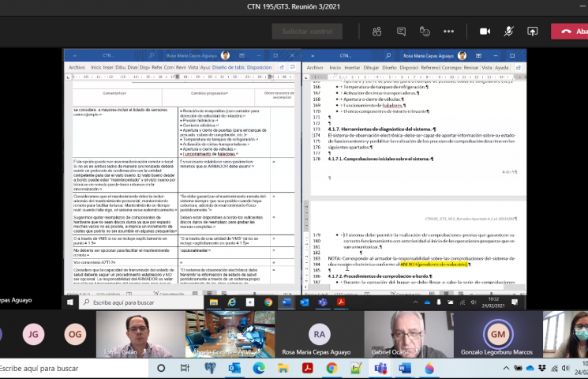Click 'Cambios propuestos' table header in left document

(x=209, y=93)
